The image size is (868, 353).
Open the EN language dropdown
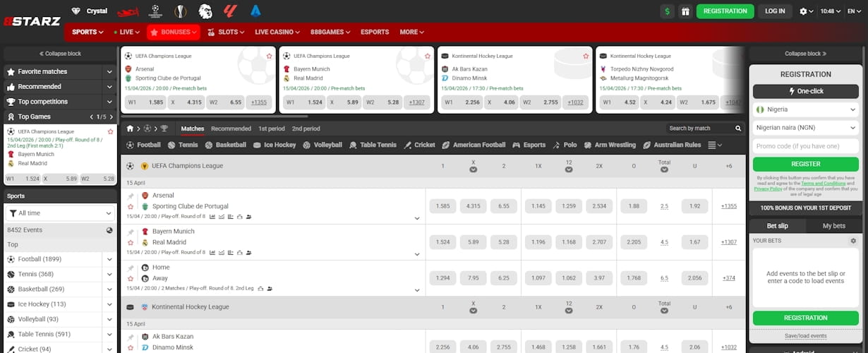(x=852, y=11)
